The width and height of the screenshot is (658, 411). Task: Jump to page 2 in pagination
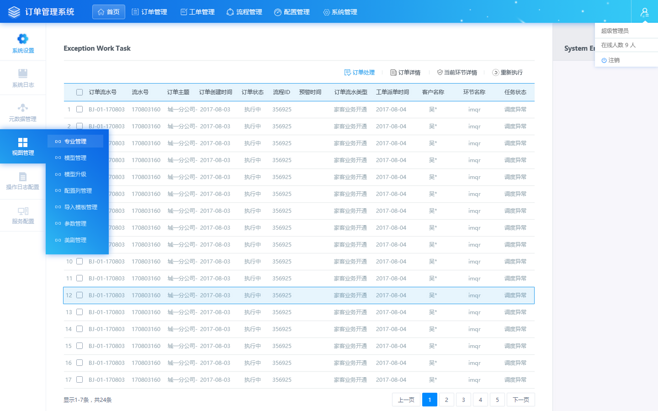(x=446, y=400)
